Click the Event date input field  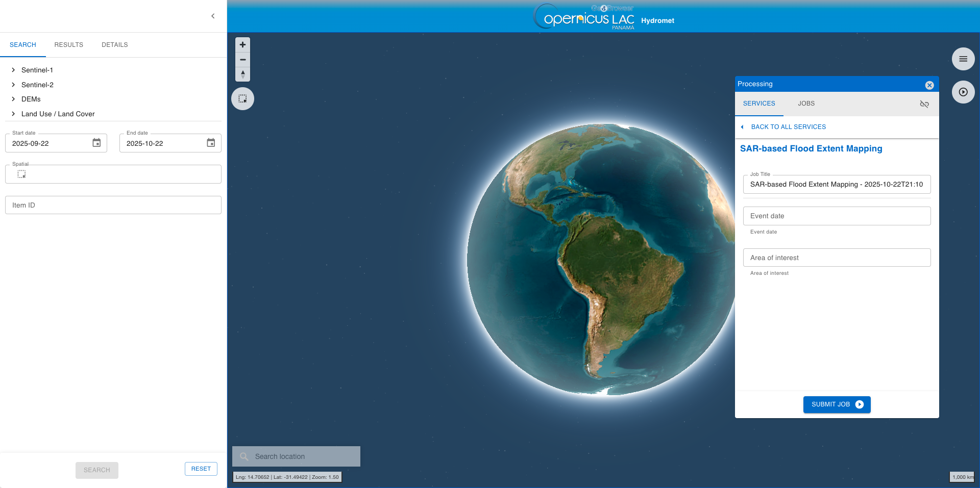click(x=836, y=216)
